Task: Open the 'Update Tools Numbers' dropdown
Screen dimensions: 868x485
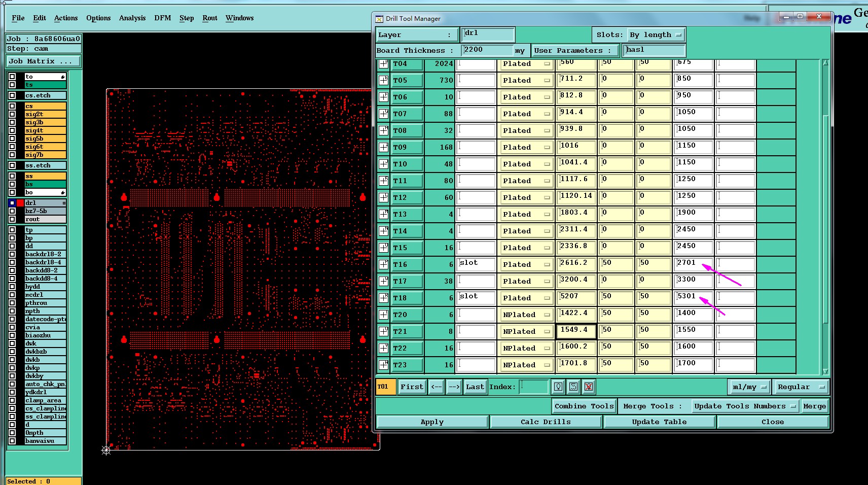Action: tap(744, 406)
